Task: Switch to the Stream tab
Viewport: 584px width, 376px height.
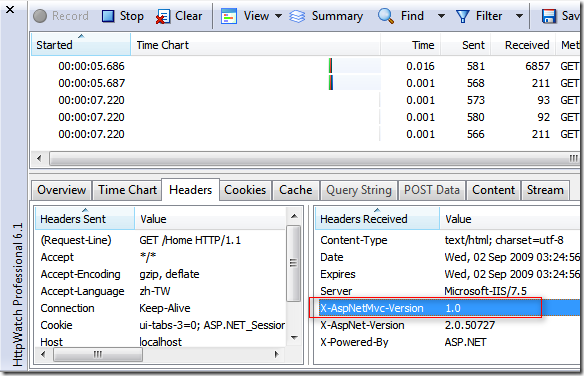Action: click(x=545, y=190)
